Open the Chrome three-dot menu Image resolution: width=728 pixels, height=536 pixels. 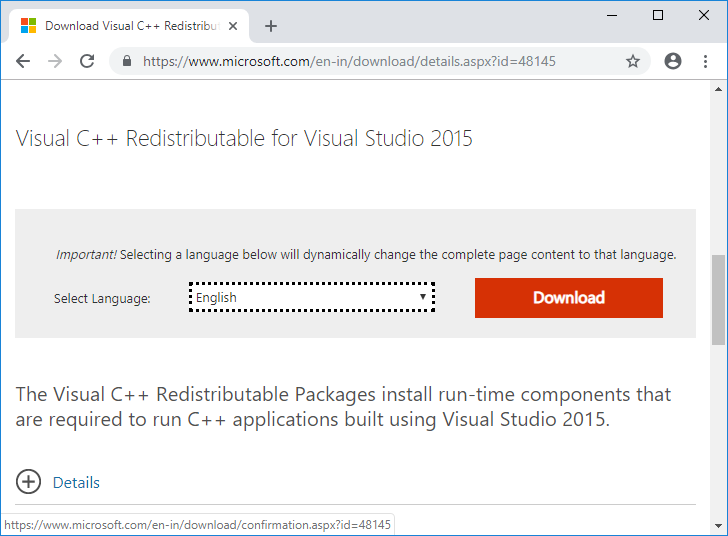pyautogui.click(x=706, y=61)
